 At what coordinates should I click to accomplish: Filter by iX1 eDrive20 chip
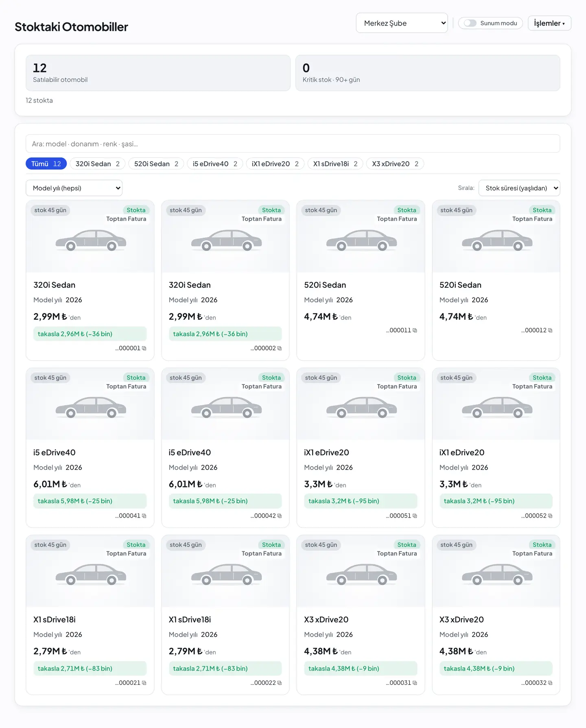[275, 164]
